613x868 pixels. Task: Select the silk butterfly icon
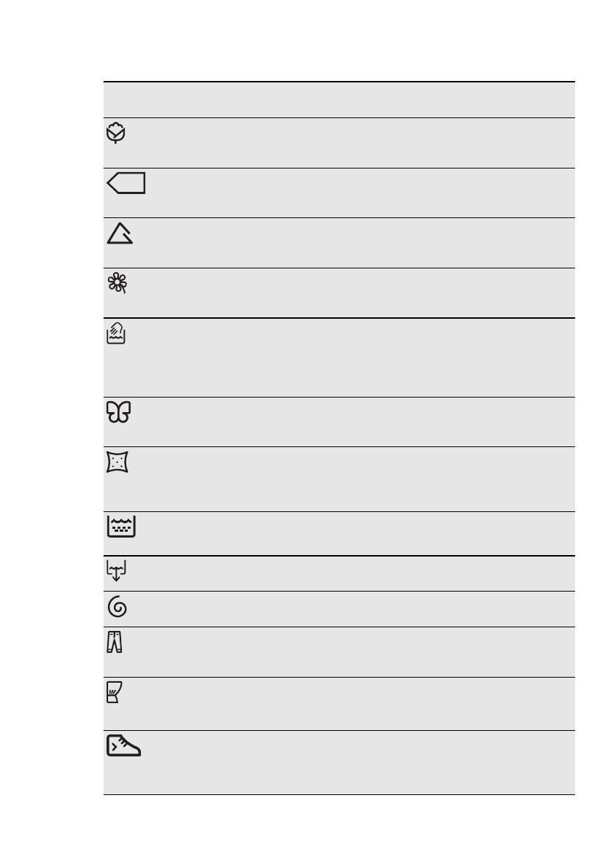click(117, 413)
